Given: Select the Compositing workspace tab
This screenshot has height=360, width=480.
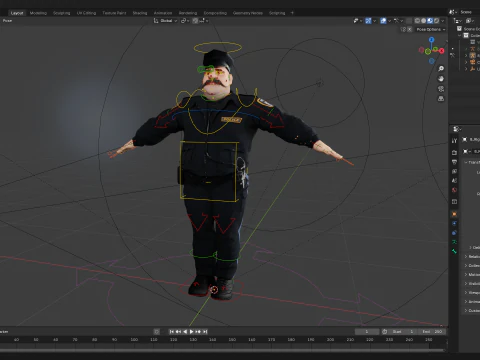Looking at the screenshot, I should [x=215, y=13].
